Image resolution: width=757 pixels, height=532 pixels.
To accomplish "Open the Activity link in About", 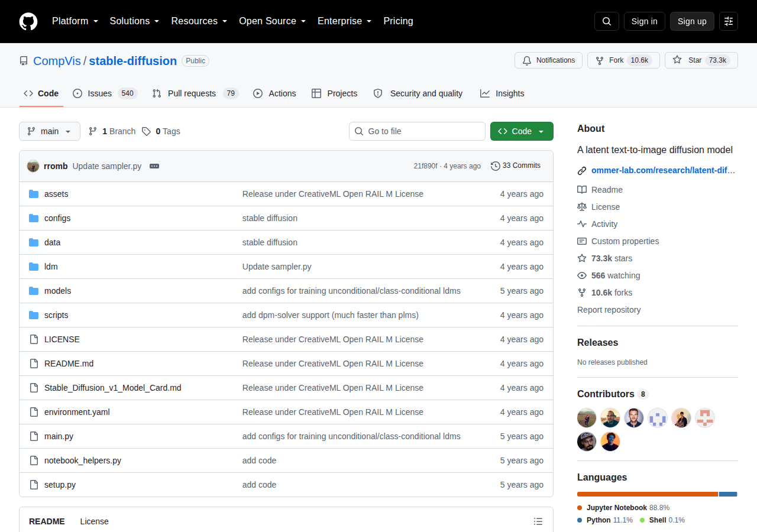I will [597, 224].
